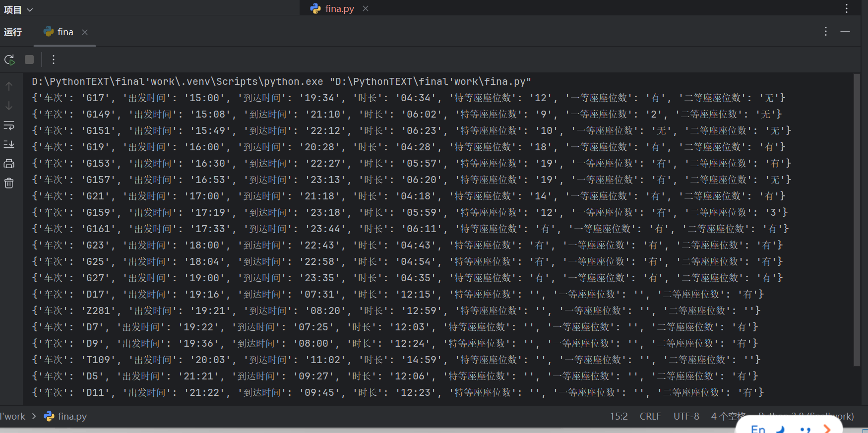The image size is (868, 433).
Task: Click the output row for train T109
Action: tap(396, 360)
